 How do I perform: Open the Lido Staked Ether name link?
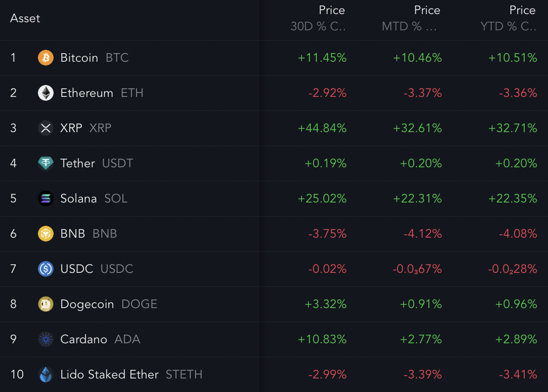[109, 375]
